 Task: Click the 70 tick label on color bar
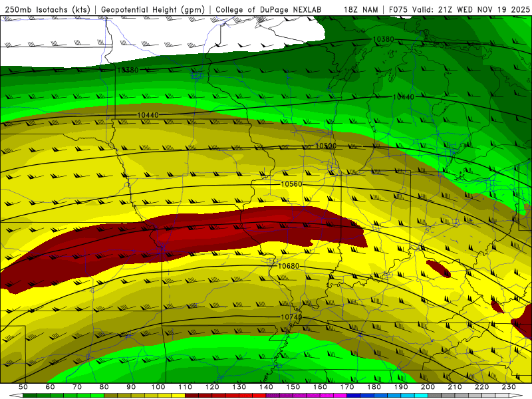[x=77, y=387]
